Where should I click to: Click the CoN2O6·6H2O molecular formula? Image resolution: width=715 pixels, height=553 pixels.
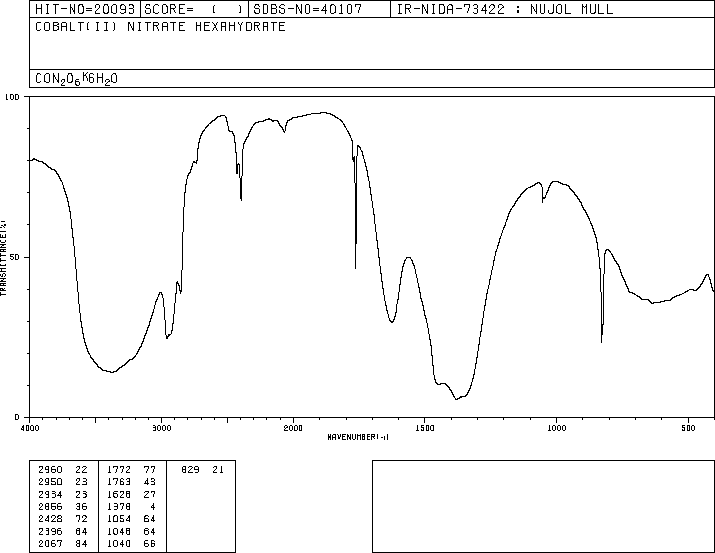[x=76, y=78]
